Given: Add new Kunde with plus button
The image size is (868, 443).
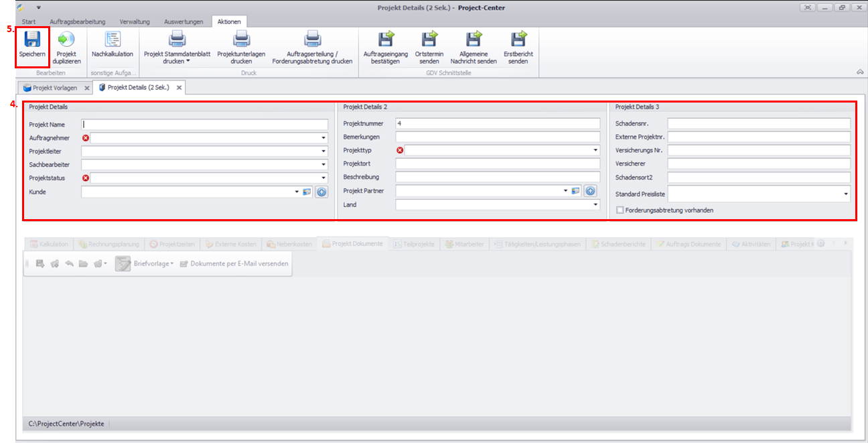Looking at the screenshot, I should click(321, 192).
